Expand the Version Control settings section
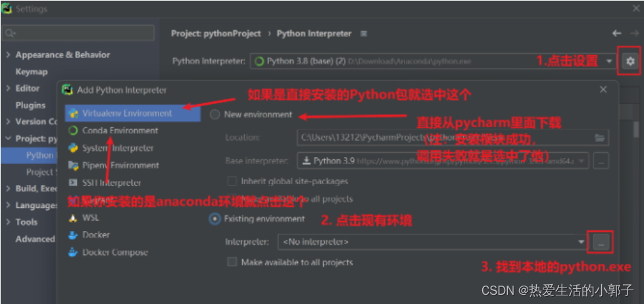The width and height of the screenshot is (644, 304). (x=8, y=122)
